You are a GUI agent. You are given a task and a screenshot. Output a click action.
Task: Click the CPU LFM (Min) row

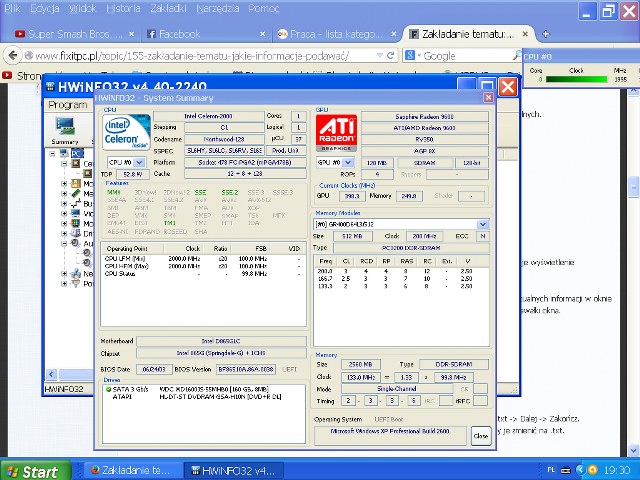(x=203, y=259)
